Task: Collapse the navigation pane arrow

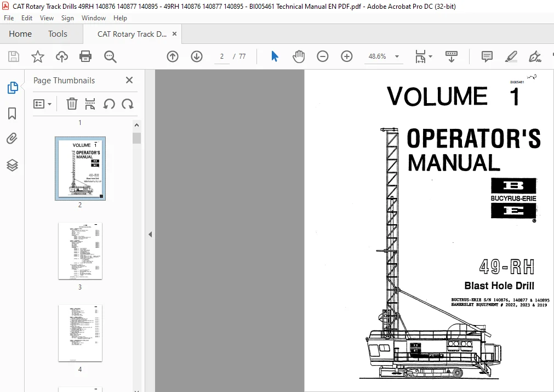Action: (x=150, y=234)
